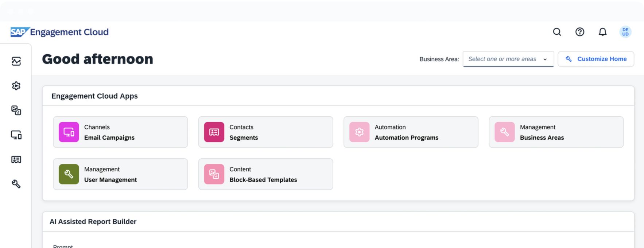The width and height of the screenshot is (644, 248).
Task: Launch the Automation Programs tile
Action: tap(411, 132)
